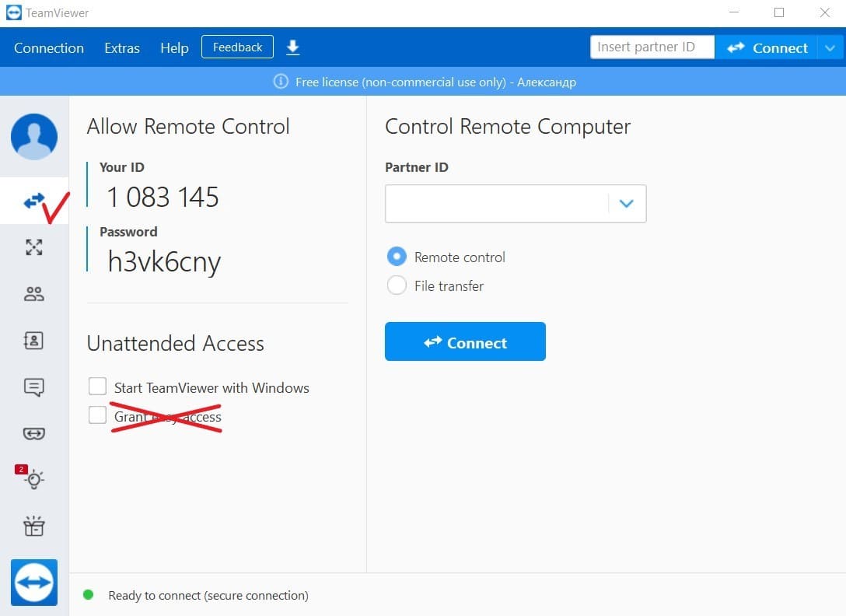Click the Insert partner ID field
The width and height of the screenshot is (846, 616).
(652, 47)
